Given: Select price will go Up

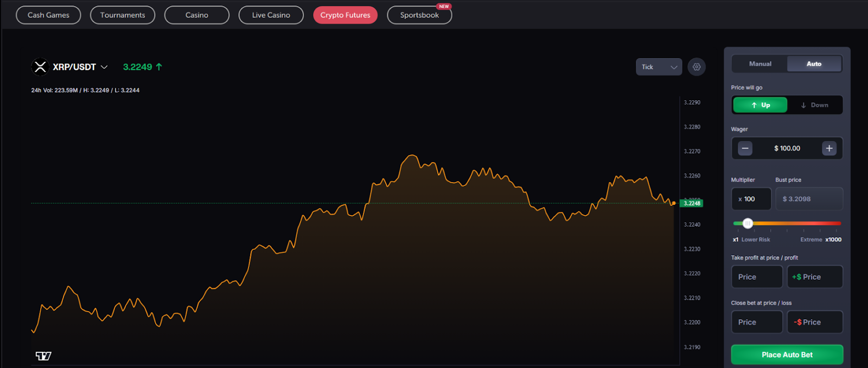Looking at the screenshot, I should 760,105.
